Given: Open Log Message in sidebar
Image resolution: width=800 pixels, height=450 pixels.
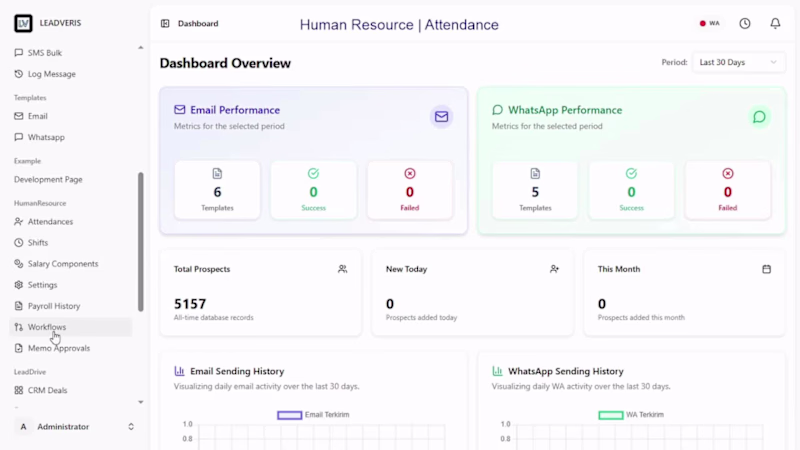Looking at the screenshot, I should coord(71,74).
